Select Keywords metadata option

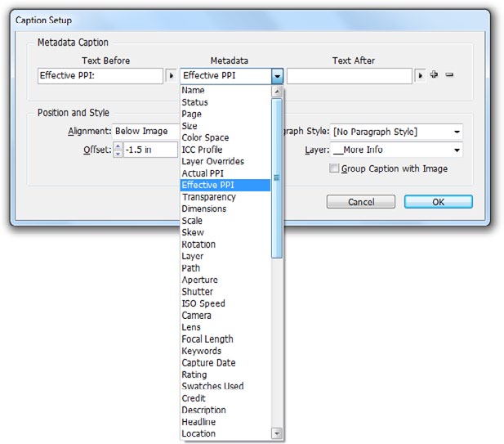(x=225, y=351)
